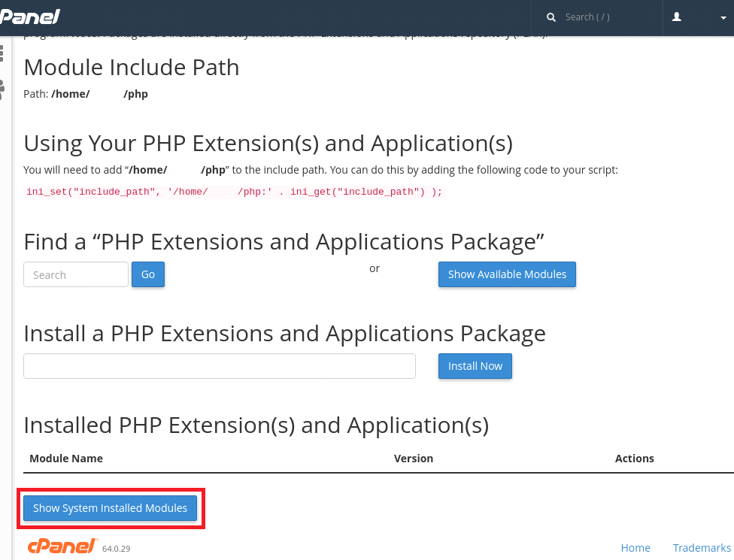
Task: Click the Install Now button
Action: [475, 366]
